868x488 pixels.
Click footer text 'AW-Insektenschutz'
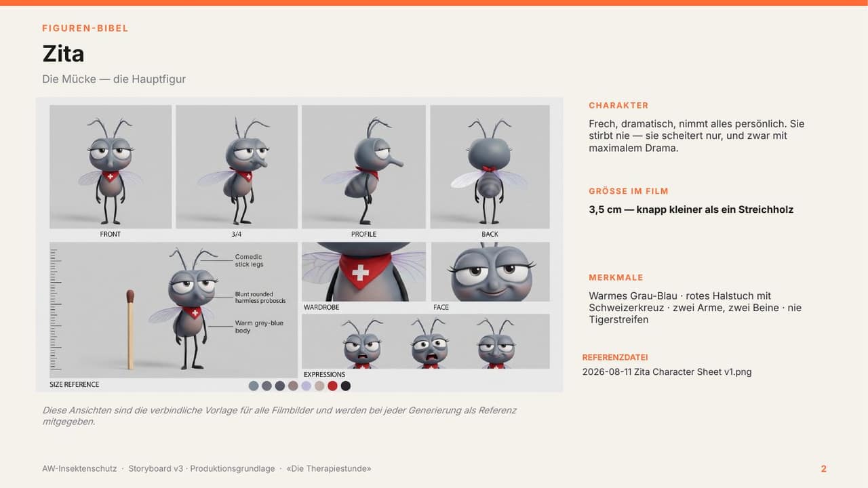click(x=79, y=469)
